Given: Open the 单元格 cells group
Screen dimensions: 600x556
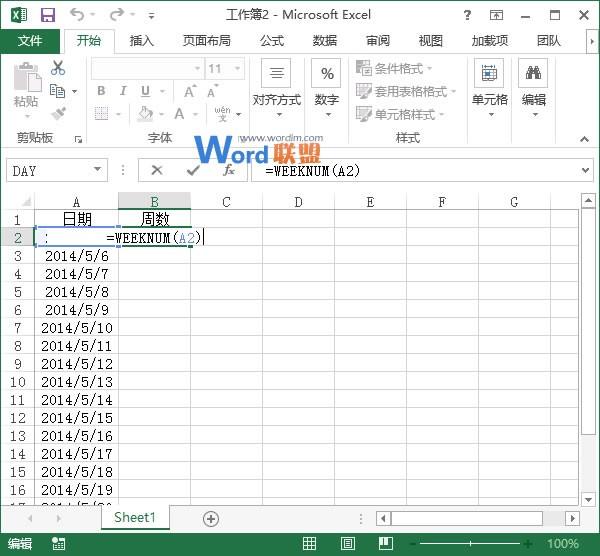Looking at the screenshot, I should tap(489, 88).
